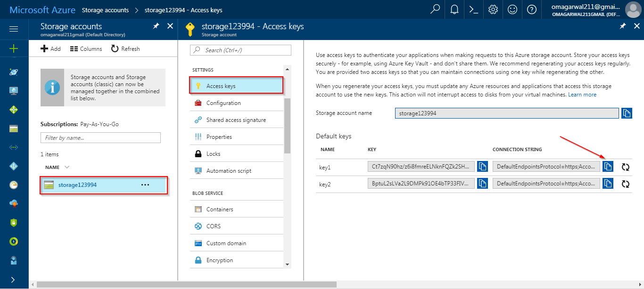The width and height of the screenshot is (644, 289).
Task: Open Configuration settings item
Action: point(237,103)
